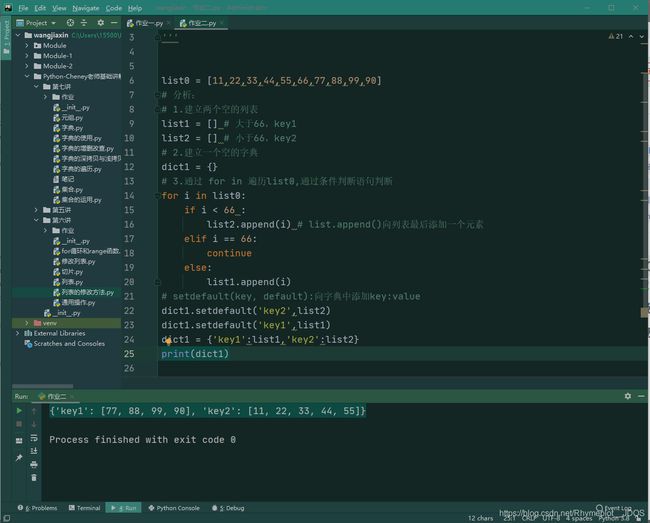
Task: Collapse the 第六讲 folder
Action: pos(36,220)
